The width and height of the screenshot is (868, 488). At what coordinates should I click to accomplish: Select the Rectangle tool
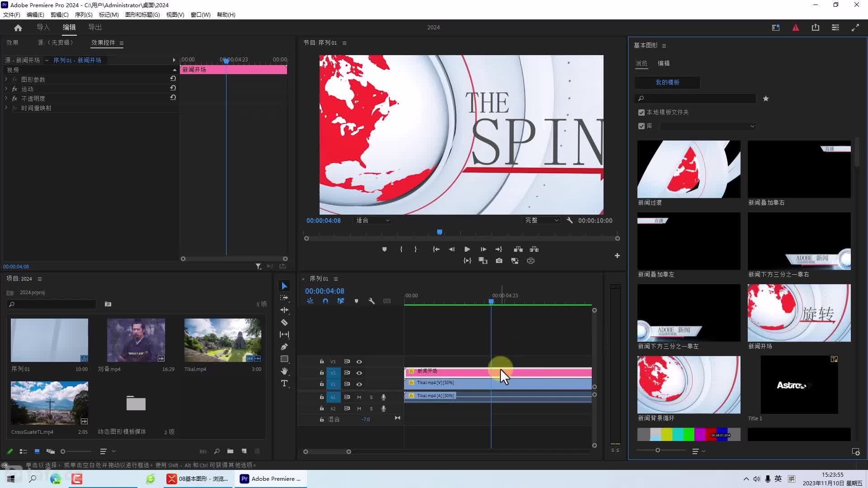click(284, 359)
